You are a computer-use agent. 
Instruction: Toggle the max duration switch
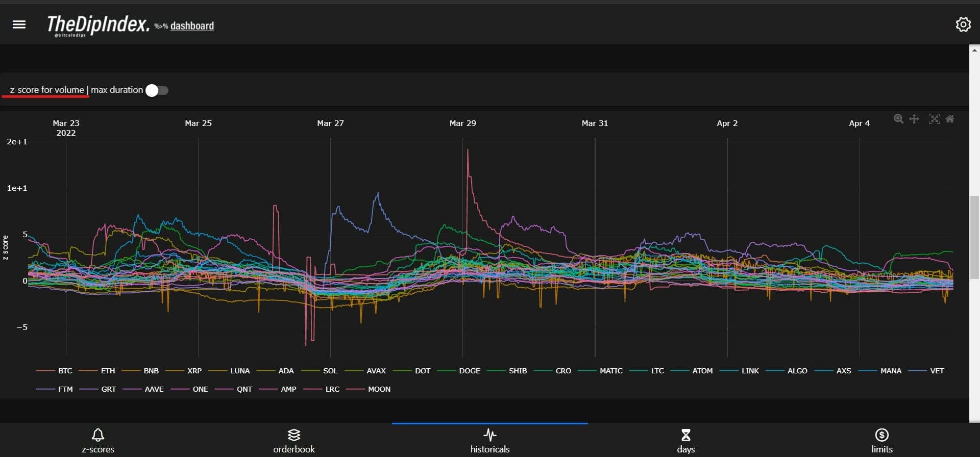pos(157,90)
